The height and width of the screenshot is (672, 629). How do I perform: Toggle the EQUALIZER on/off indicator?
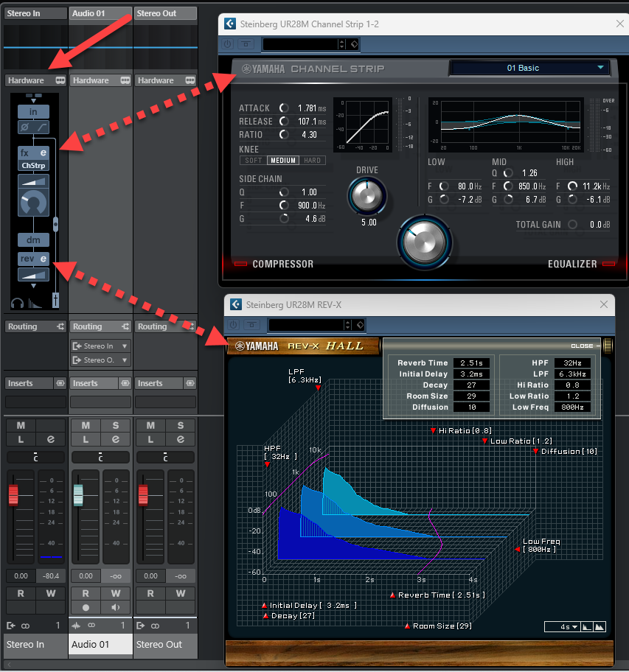click(609, 264)
